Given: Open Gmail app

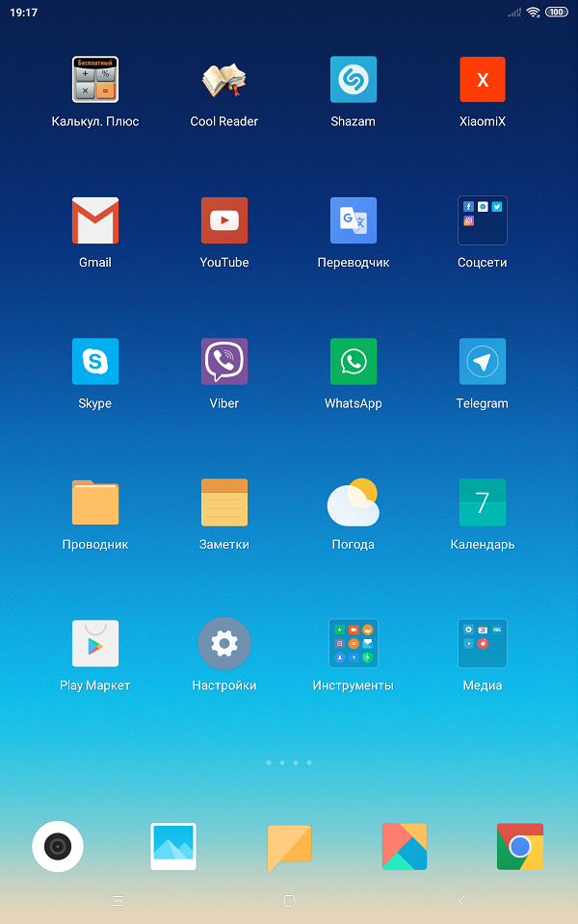Looking at the screenshot, I should [95, 220].
